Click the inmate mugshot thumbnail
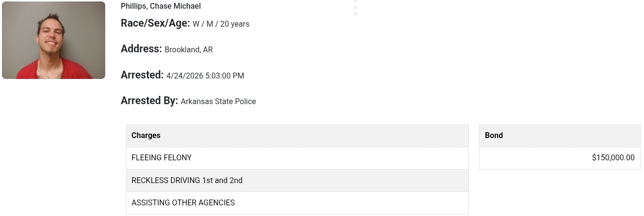Screen dimensions: 644x216 pos(53,40)
